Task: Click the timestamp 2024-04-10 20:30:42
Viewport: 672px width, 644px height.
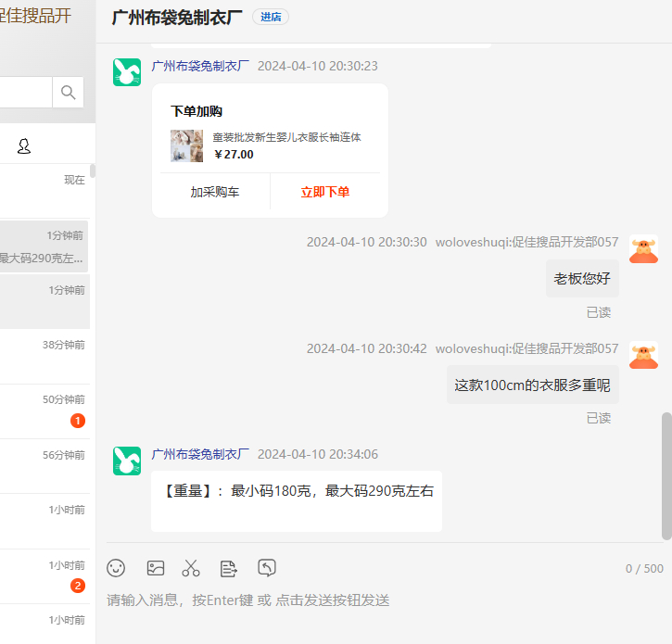Action: click(x=366, y=348)
